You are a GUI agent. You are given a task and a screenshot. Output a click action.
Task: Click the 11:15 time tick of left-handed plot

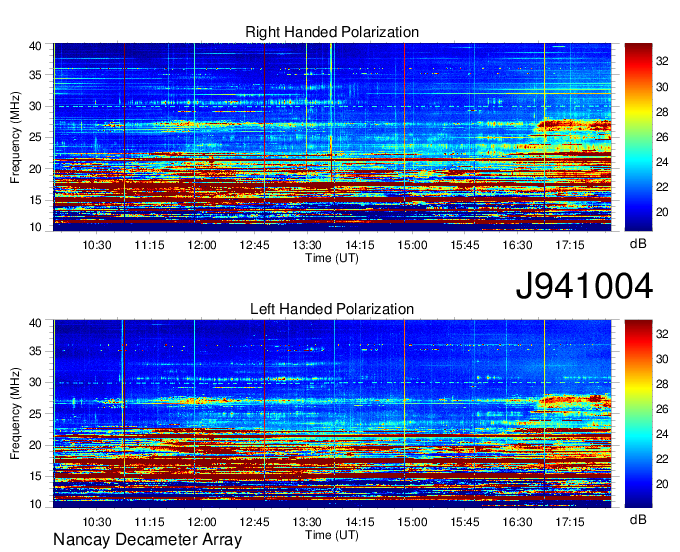149,522
